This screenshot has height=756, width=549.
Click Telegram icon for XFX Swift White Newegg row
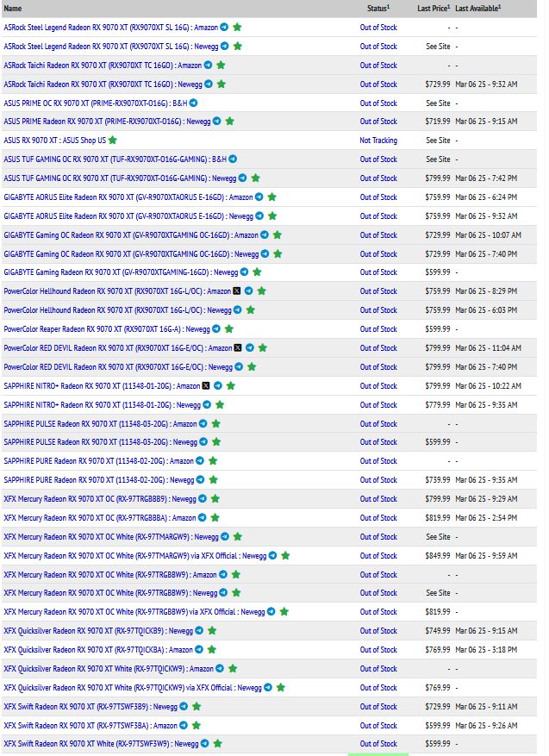pos(204,743)
